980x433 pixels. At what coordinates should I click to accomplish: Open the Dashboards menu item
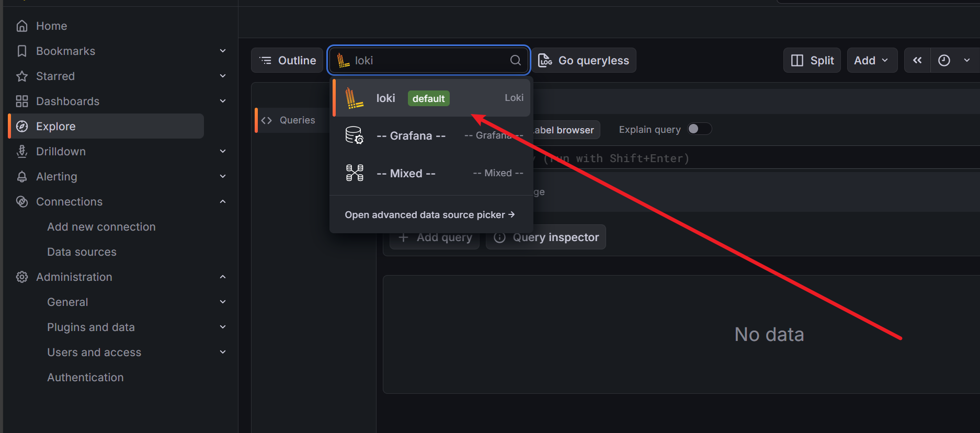[67, 101]
